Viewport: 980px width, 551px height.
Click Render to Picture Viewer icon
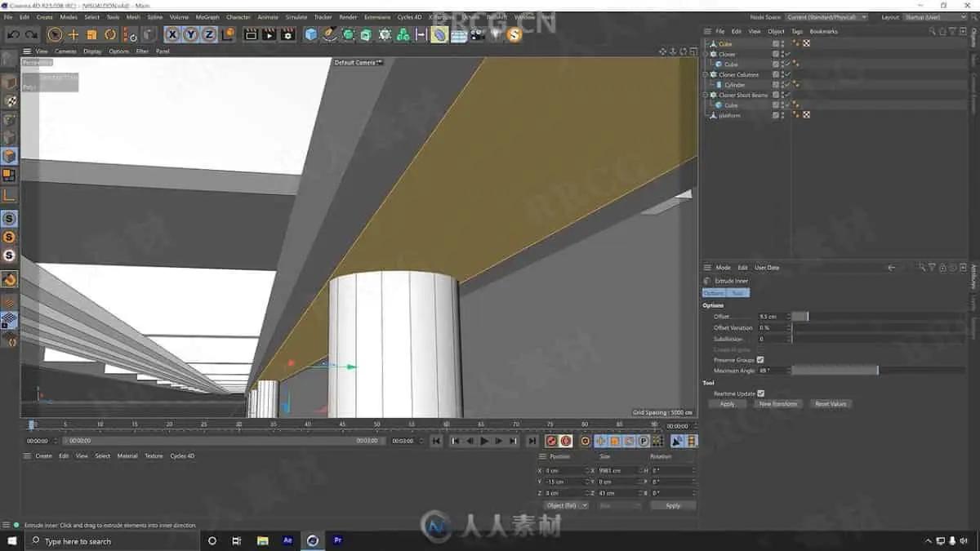269,34
